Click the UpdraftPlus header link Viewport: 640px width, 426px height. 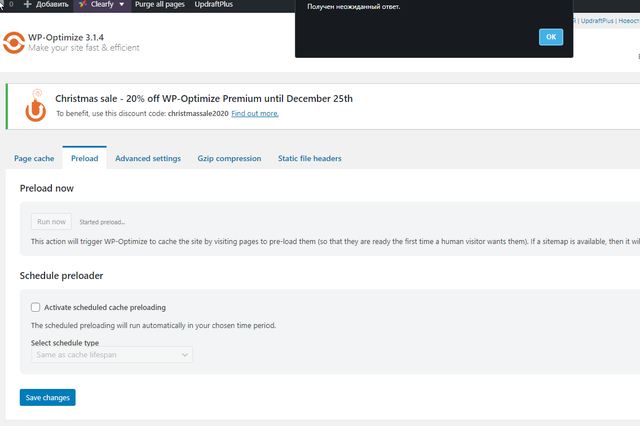[x=597, y=21]
